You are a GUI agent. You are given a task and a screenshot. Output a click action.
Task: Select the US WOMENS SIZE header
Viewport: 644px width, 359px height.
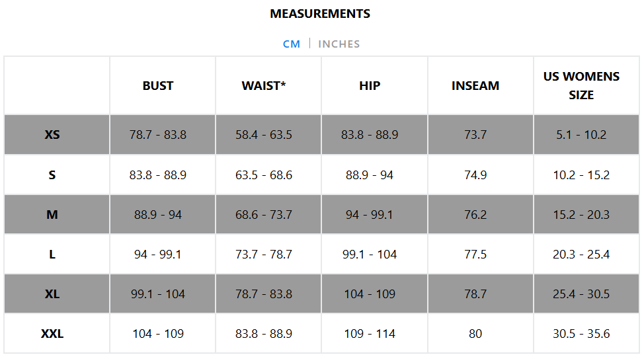point(581,85)
